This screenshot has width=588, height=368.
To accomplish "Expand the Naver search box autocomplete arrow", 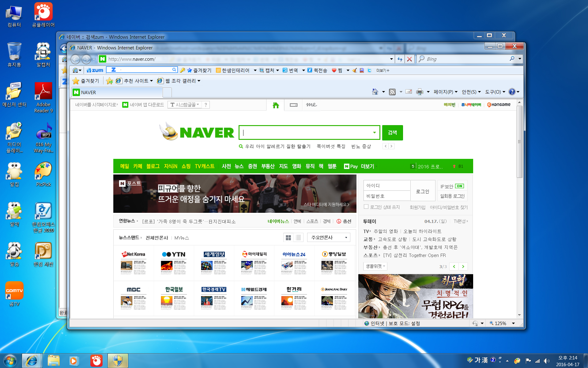I will [374, 132].
